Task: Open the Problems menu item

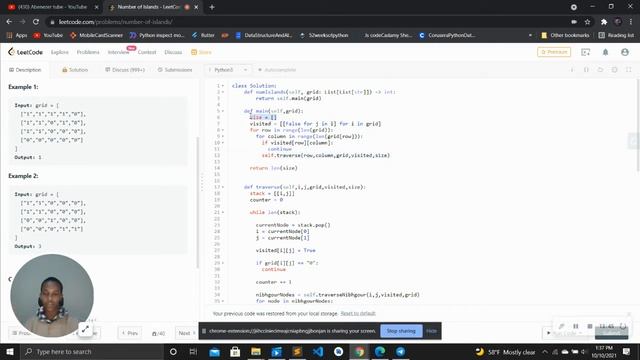Action: pyautogui.click(x=88, y=52)
